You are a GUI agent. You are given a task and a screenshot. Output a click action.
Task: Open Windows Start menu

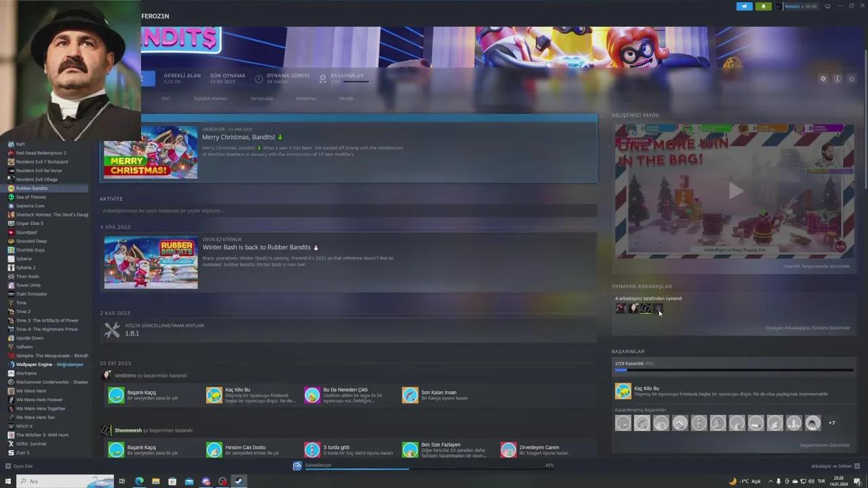[x=8, y=481]
